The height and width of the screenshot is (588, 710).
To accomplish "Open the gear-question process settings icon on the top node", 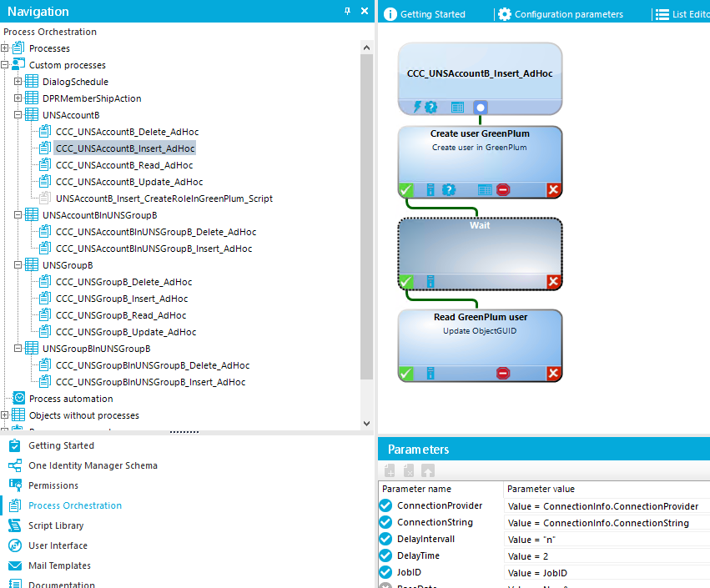I will (431, 107).
